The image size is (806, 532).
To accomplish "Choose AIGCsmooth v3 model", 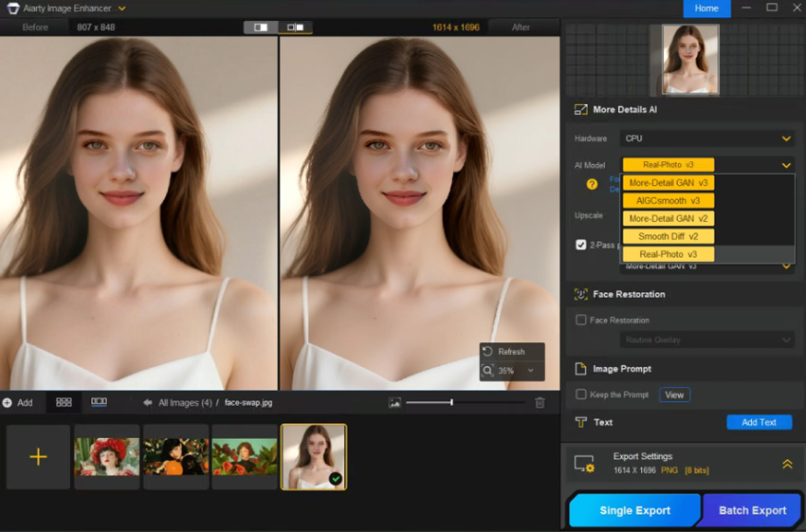I will 669,200.
